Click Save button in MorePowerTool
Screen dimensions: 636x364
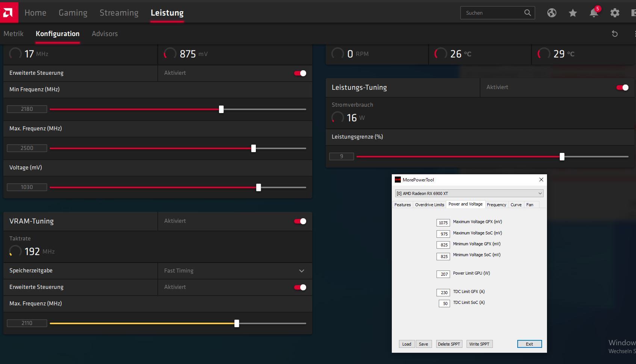tap(423, 344)
